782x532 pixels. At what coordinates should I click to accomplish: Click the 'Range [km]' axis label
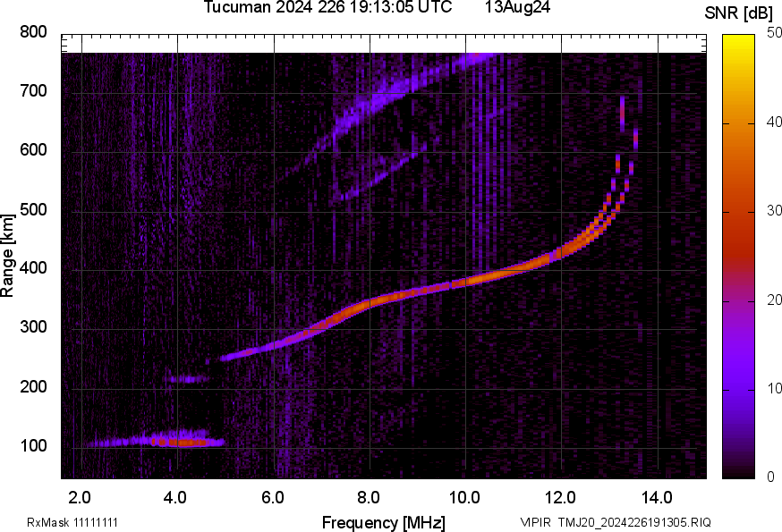(7, 256)
